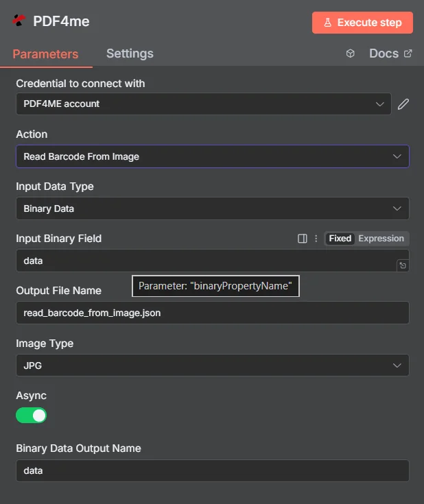Viewport: 424px width, 504px height.
Task: Expand the Input Data Type dropdown
Action: (213, 208)
